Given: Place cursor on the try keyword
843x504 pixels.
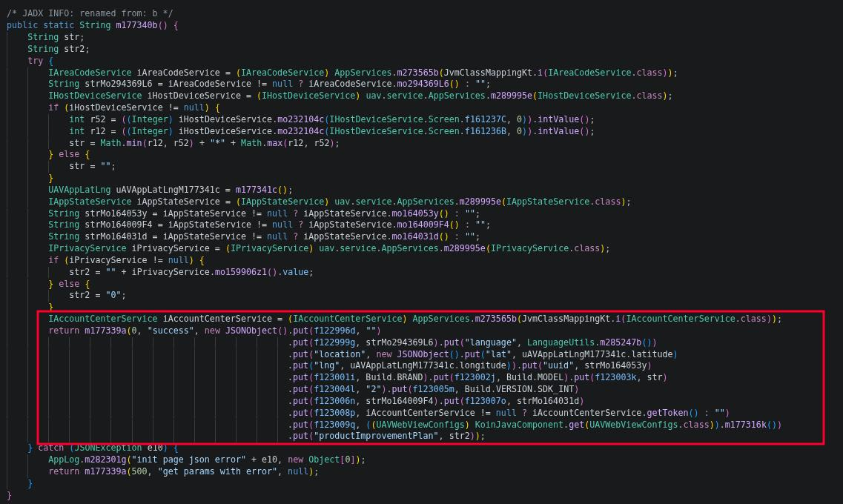Looking at the screenshot, I should (x=35, y=61).
